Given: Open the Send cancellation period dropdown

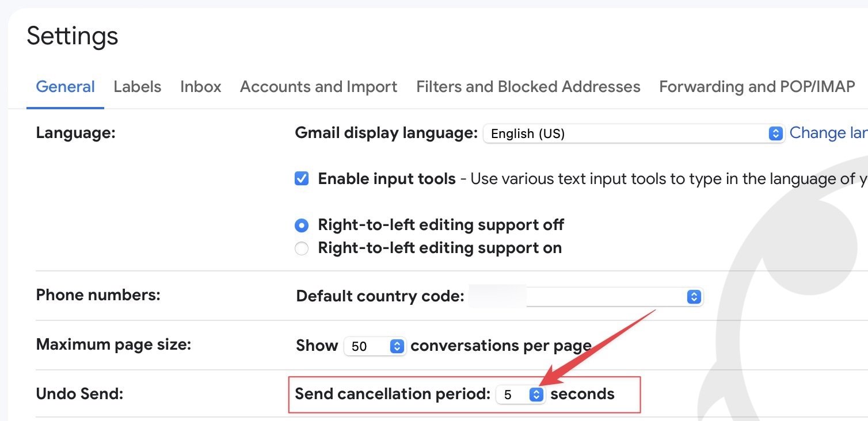Looking at the screenshot, I should 520,395.
